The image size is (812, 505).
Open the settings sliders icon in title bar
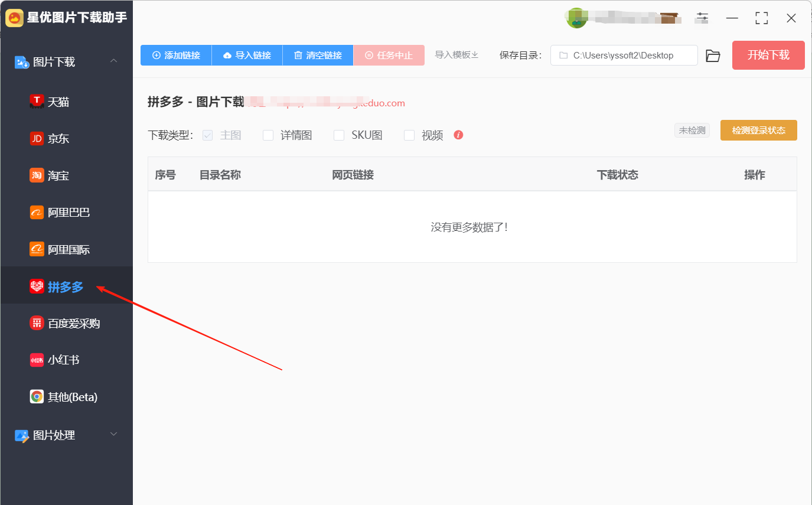(x=702, y=18)
